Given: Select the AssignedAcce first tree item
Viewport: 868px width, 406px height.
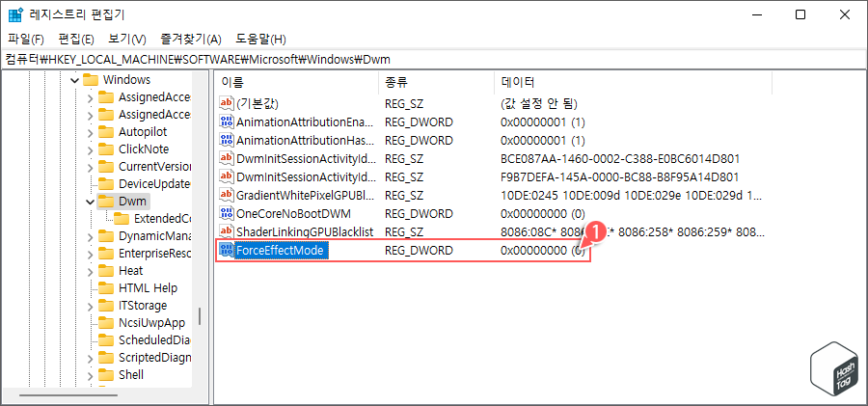Looking at the screenshot, I should (x=154, y=97).
